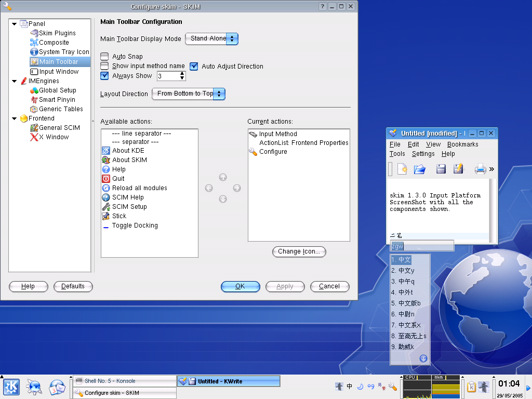This screenshot has height=399, width=532.
Task: Toggle Show input method name checkbox
Action: [x=104, y=66]
